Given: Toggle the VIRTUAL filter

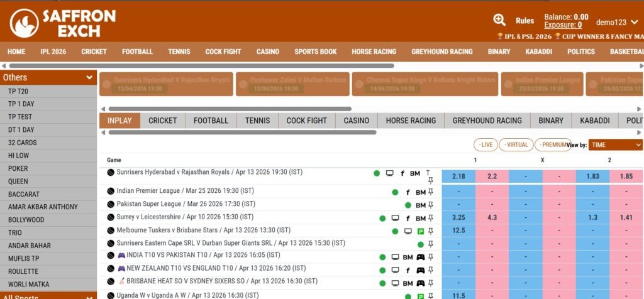Looking at the screenshot, I should 516,144.
